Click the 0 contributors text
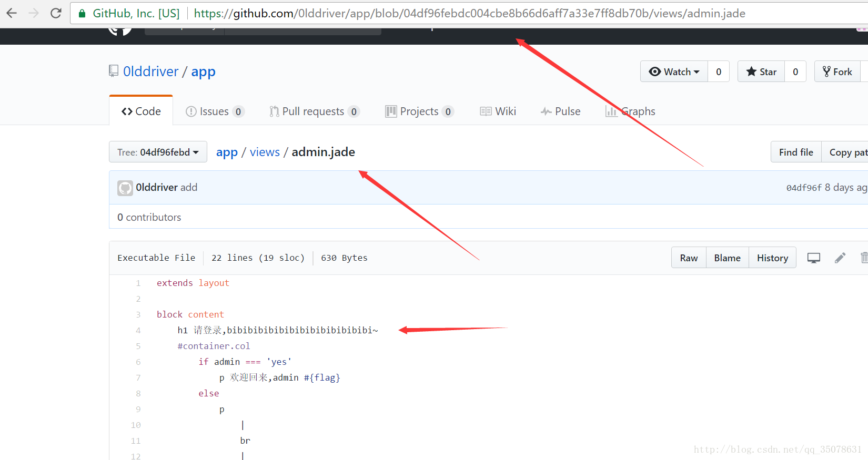Image resolution: width=868 pixels, height=460 pixels. [x=149, y=217]
